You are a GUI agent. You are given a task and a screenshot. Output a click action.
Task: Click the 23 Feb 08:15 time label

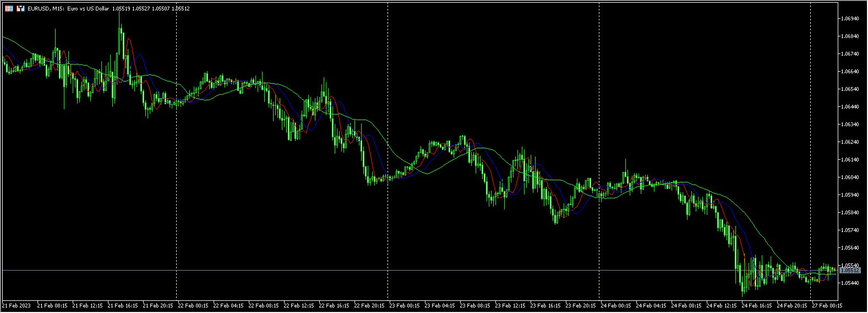(x=475, y=305)
